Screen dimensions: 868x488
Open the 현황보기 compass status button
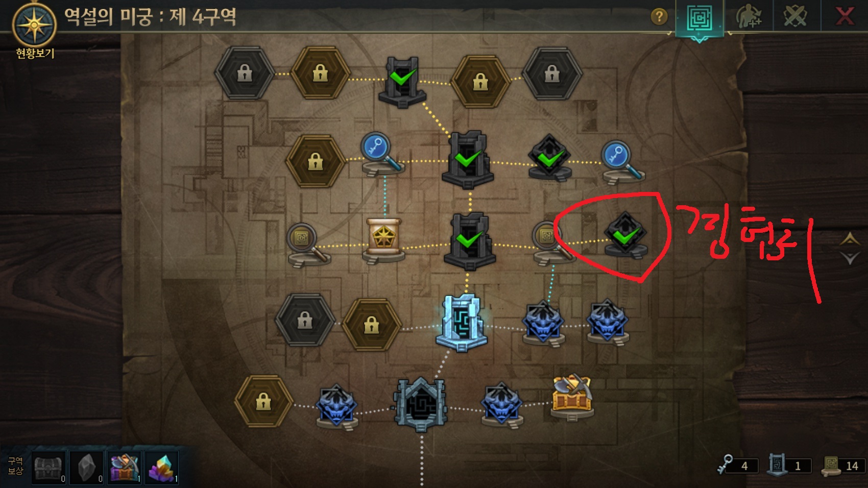pyautogui.click(x=34, y=30)
